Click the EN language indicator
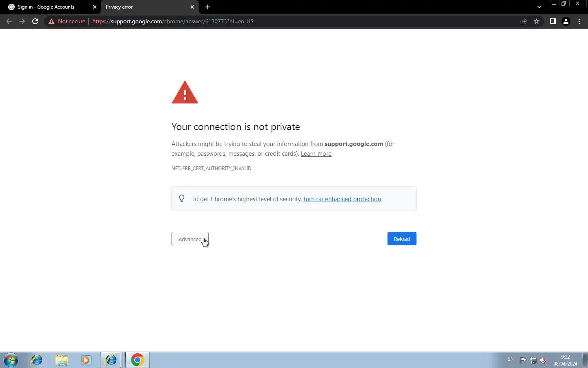The width and height of the screenshot is (588, 368). click(x=510, y=359)
